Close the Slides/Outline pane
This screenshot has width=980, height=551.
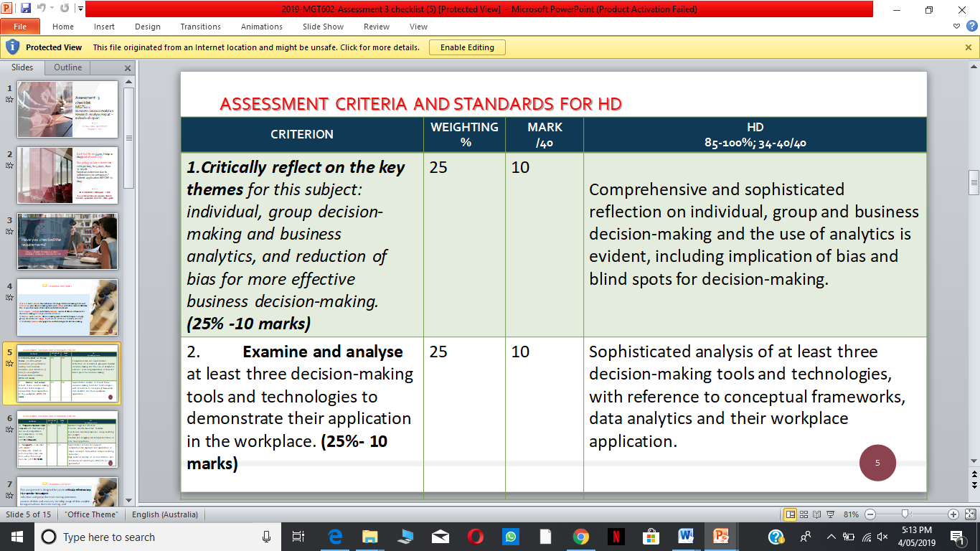(x=128, y=68)
